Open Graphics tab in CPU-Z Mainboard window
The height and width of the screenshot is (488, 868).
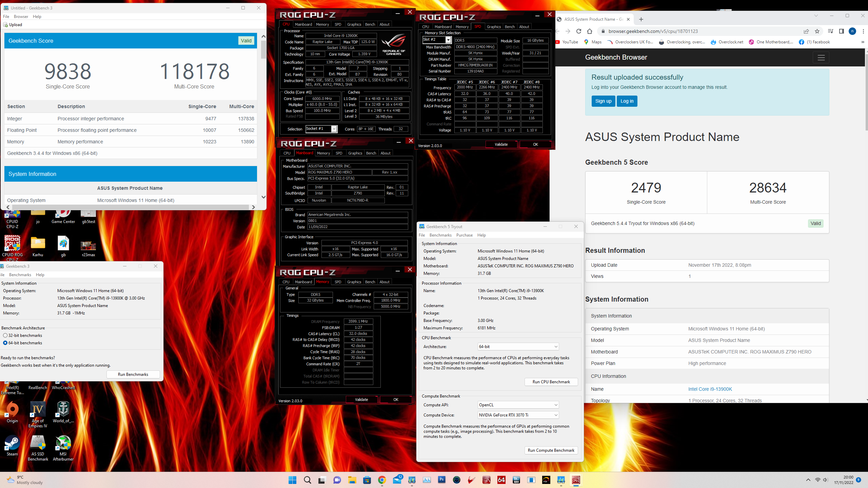pyautogui.click(x=355, y=153)
